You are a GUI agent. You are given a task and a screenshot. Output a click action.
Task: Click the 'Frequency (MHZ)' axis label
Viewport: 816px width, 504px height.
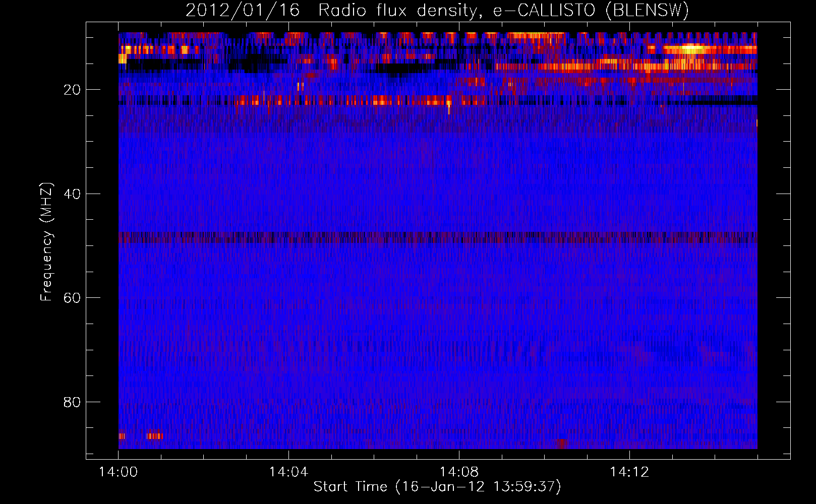tap(46, 242)
